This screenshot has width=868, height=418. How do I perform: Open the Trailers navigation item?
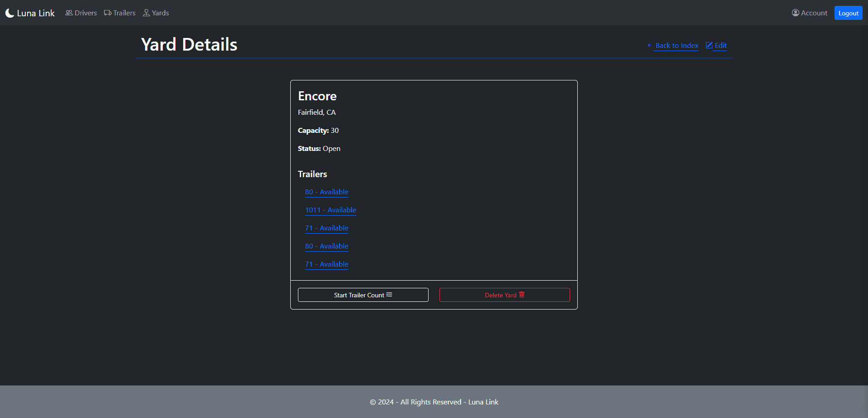click(120, 13)
